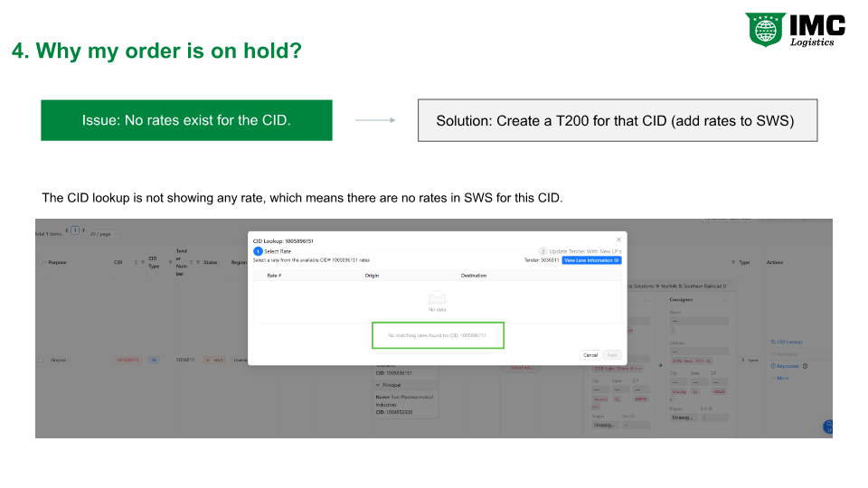Click the disabled Next button
Screen dimensions: 868x488
pos(612,355)
